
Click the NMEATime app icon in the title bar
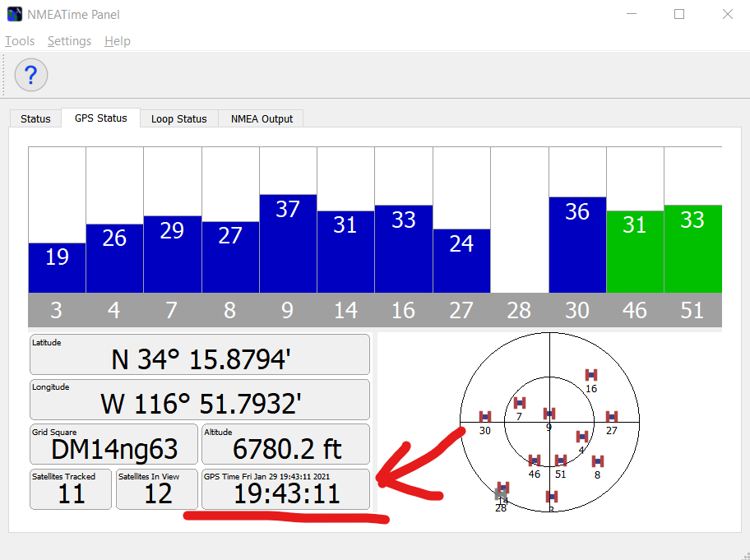(x=14, y=14)
